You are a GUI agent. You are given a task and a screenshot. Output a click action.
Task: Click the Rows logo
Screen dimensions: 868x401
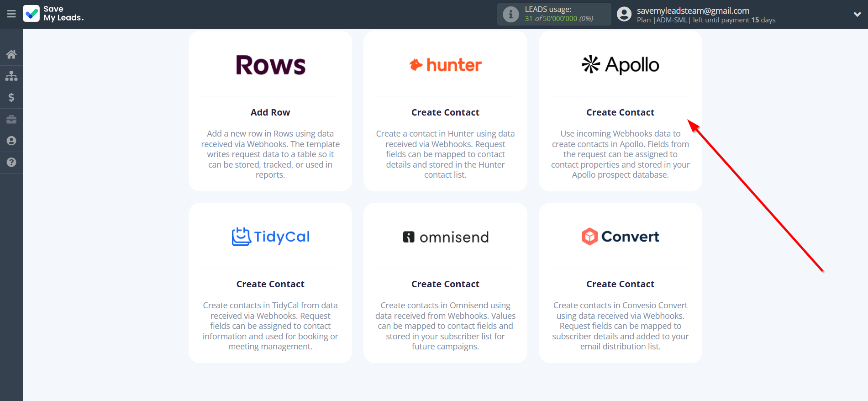pos(270,65)
